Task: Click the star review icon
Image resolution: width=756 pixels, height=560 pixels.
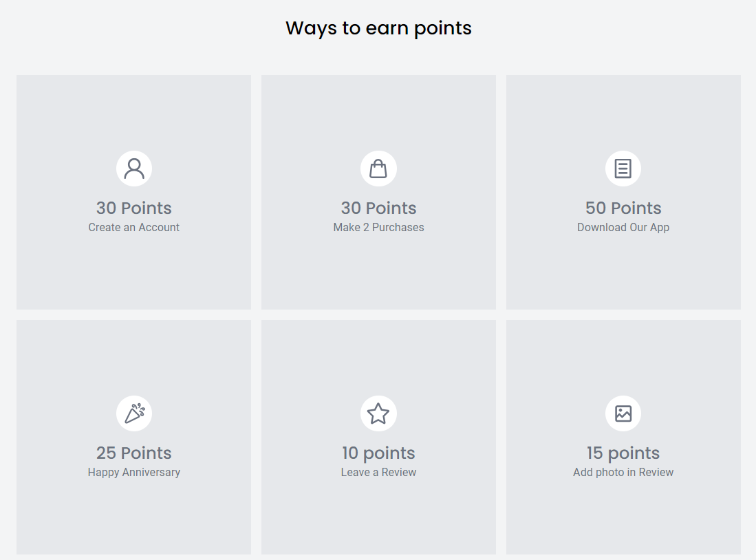Action: pos(378,413)
